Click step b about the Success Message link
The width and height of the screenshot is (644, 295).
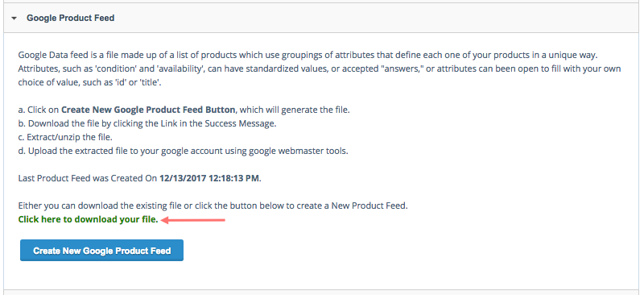point(147,123)
